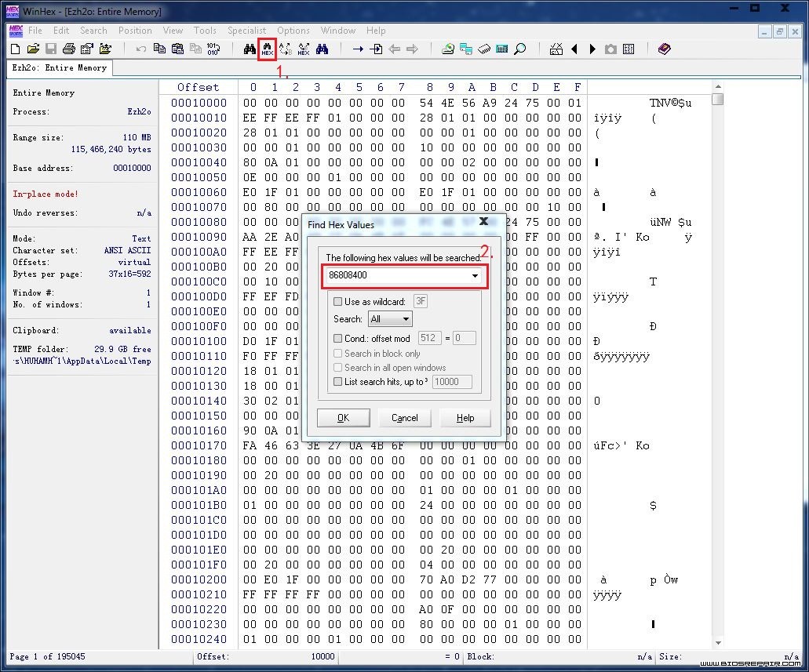Enable the Use as wildcard checkbox

[x=337, y=301]
